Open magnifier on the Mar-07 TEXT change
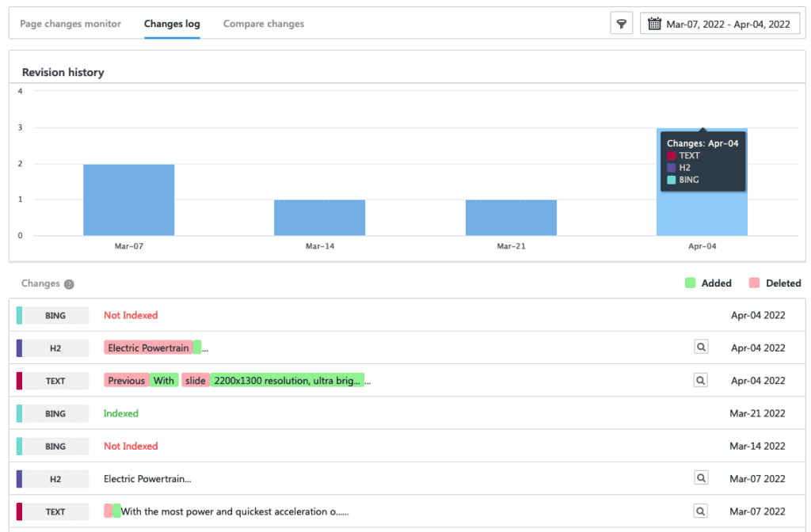The width and height of the screenshot is (811, 532). click(x=700, y=511)
